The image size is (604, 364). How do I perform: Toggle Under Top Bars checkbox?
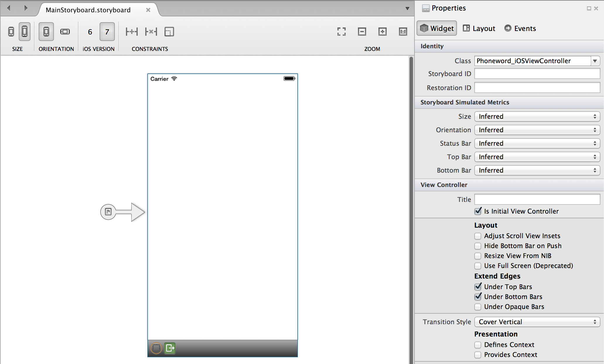pyautogui.click(x=478, y=287)
